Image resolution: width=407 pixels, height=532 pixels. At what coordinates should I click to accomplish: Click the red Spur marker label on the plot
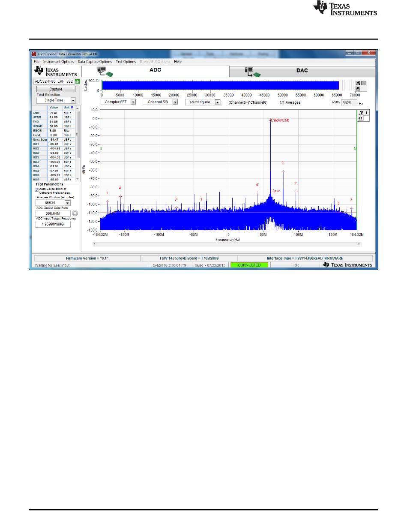click(276, 191)
